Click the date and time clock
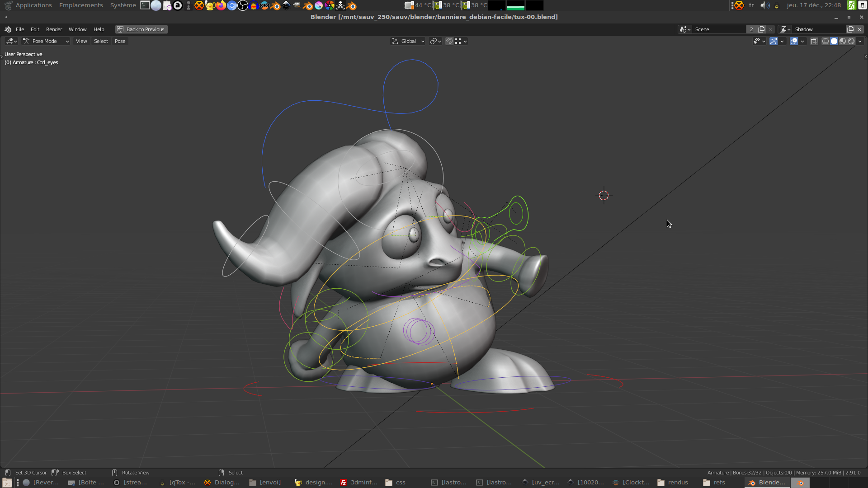868x488 pixels. [814, 5]
